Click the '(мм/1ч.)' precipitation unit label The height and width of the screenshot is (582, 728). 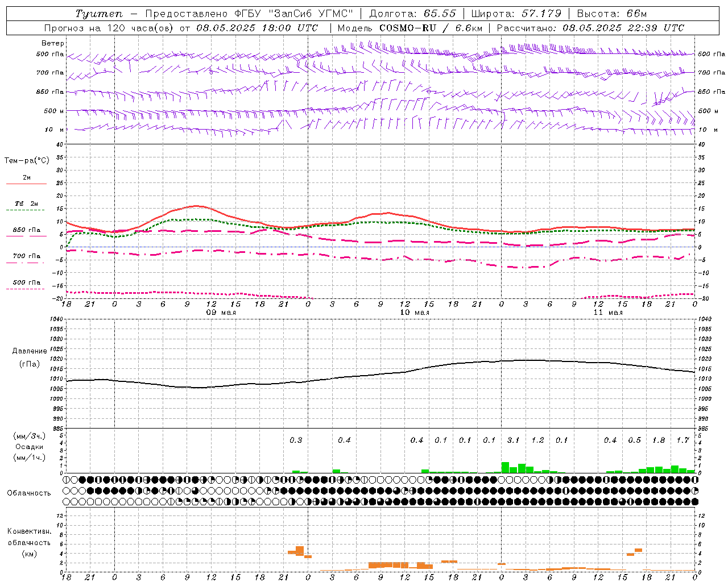[30, 458]
